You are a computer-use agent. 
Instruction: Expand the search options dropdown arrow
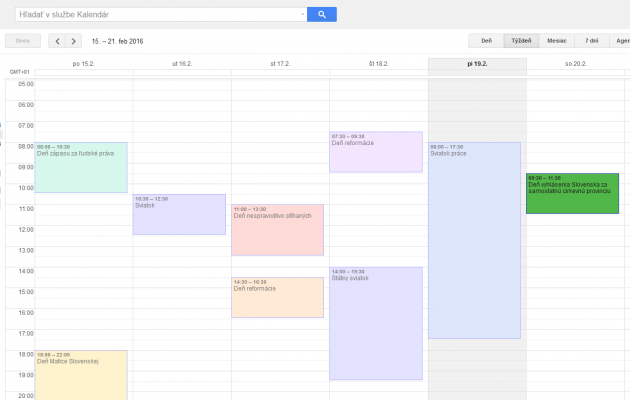301,14
